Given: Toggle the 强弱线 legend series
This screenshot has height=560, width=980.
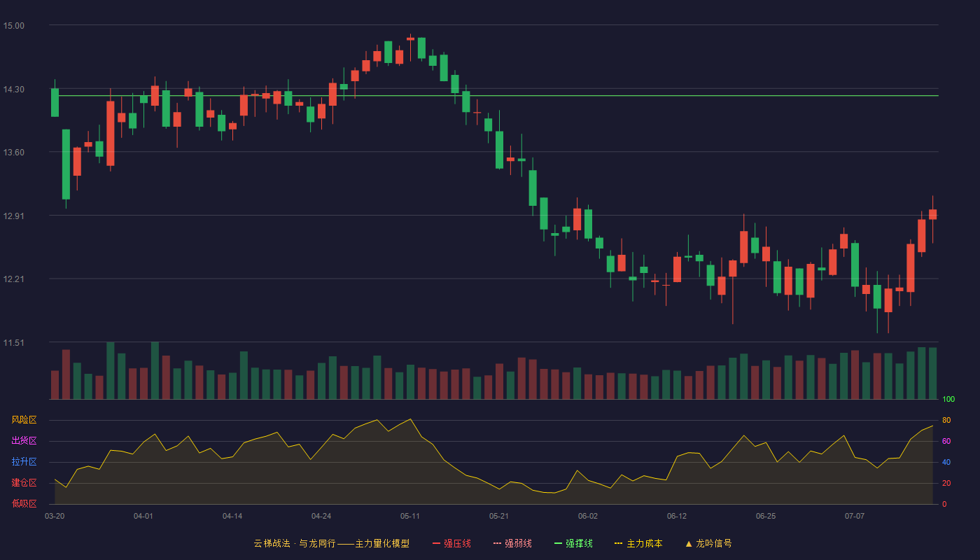Looking at the screenshot, I should pos(512,543).
